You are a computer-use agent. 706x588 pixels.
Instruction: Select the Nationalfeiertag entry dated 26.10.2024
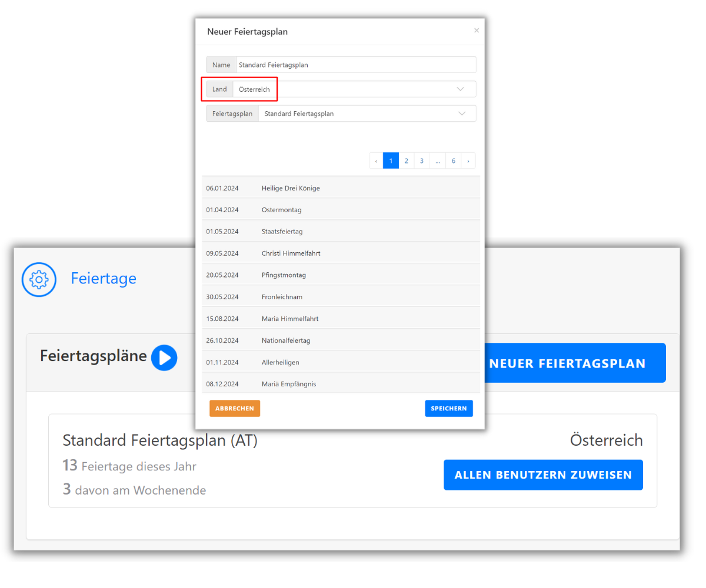tap(341, 340)
